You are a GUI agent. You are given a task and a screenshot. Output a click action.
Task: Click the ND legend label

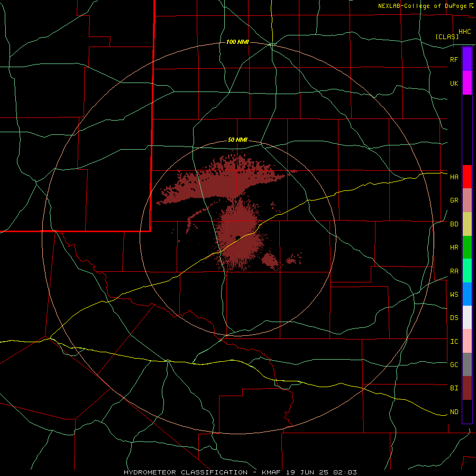tap(454, 412)
